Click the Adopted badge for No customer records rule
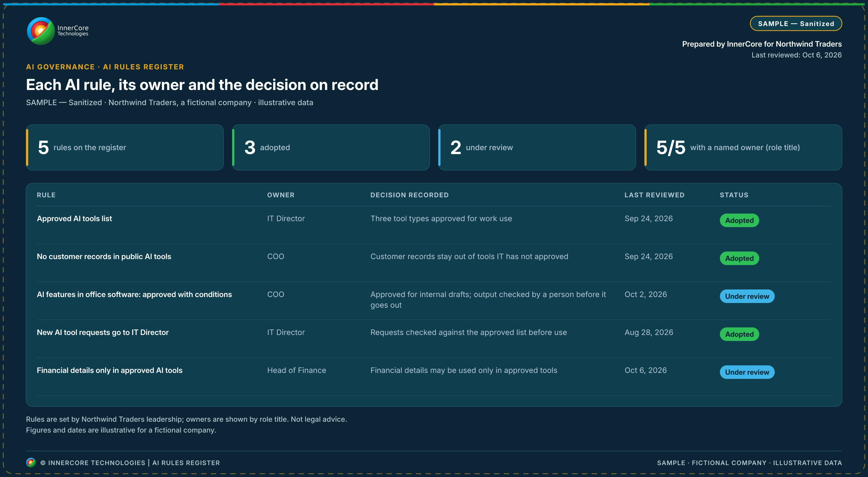Viewport: 868px width, 477px height. (739, 258)
